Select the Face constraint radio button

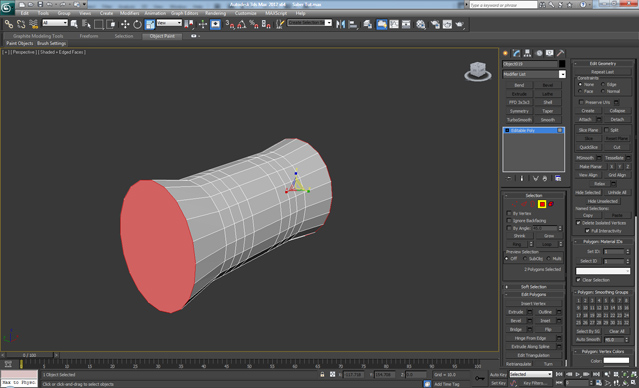(x=580, y=91)
